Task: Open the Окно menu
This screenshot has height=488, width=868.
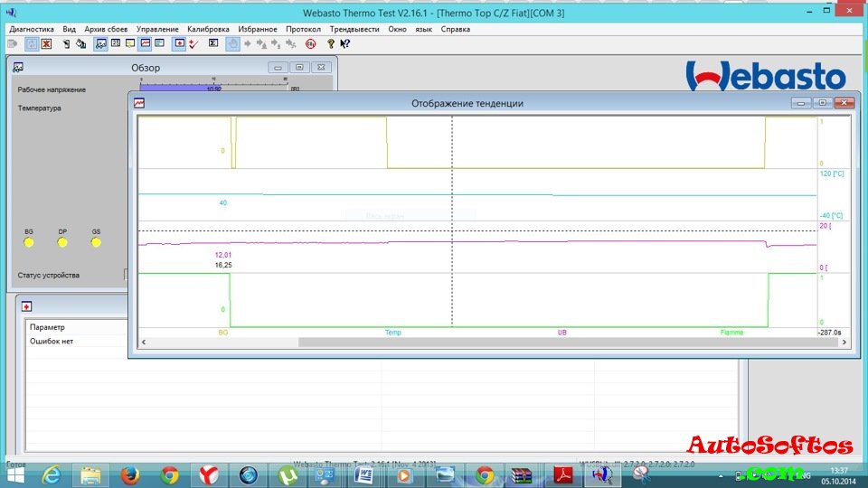Action: [397, 29]
